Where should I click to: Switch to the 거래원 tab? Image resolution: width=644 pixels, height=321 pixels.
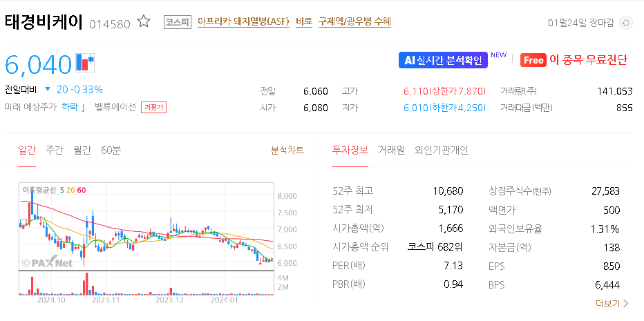(x=391, y=150)
